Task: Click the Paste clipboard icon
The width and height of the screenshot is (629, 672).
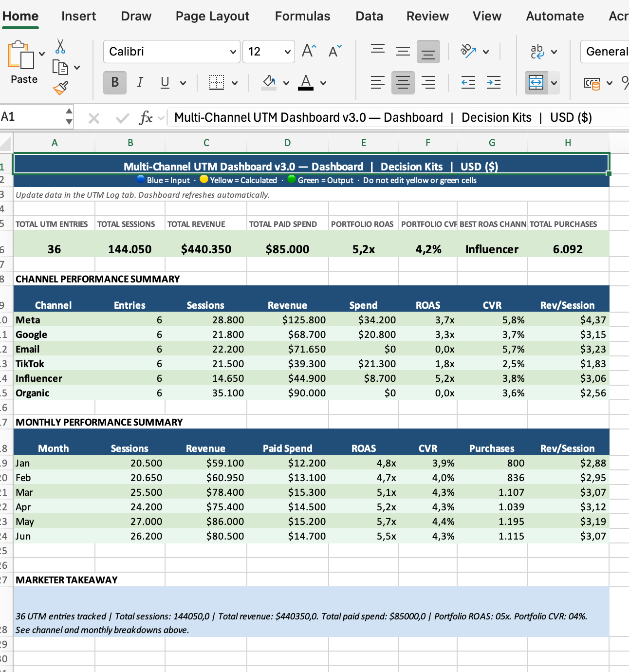Action: pyautogui.click(x=21, y=55)
